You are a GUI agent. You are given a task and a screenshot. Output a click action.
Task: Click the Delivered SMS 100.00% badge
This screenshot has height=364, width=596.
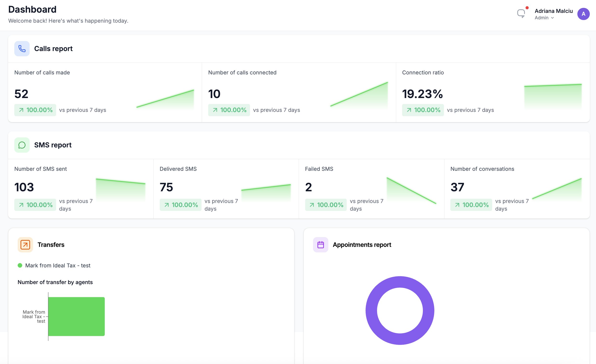pyautogui.click(x=181, y=205)
